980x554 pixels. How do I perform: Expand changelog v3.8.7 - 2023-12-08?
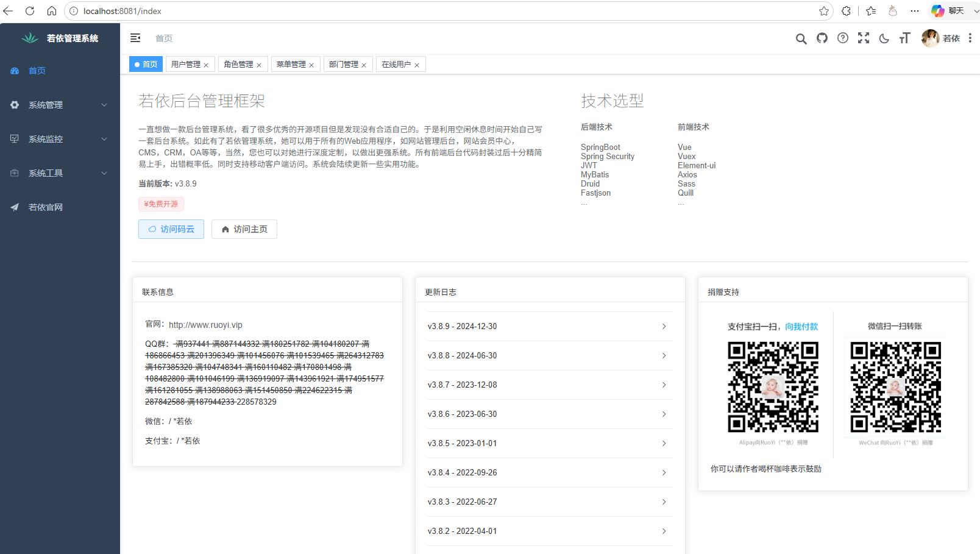pos(550,385)
